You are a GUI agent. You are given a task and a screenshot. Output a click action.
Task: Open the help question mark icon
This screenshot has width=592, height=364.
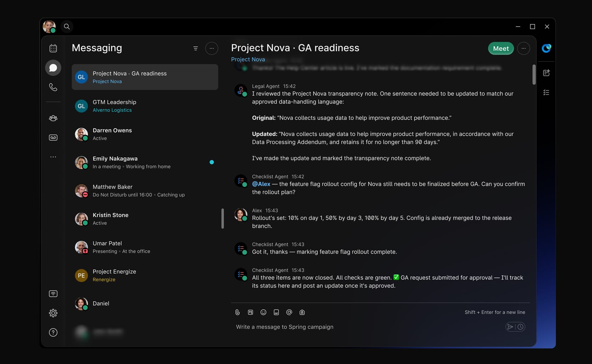coord(53,332)
